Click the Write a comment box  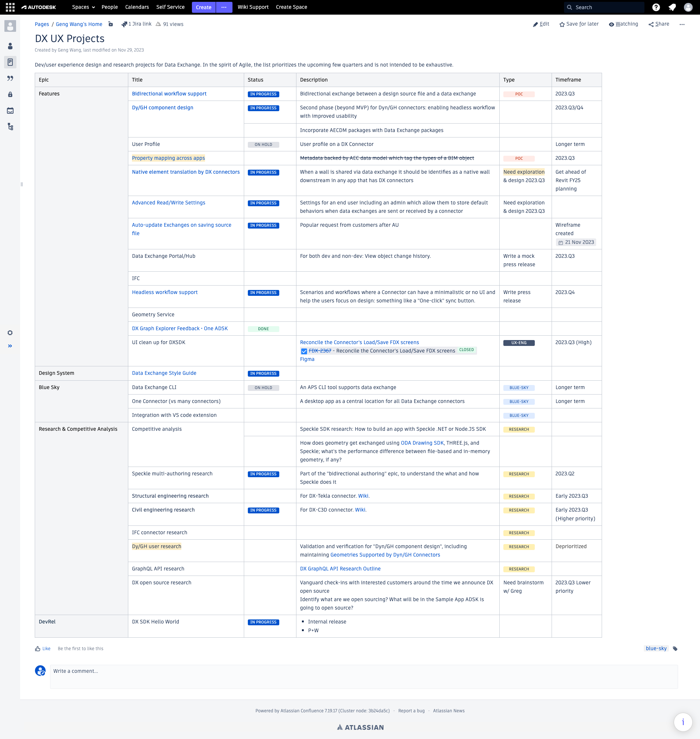click(x=364, y=676)
